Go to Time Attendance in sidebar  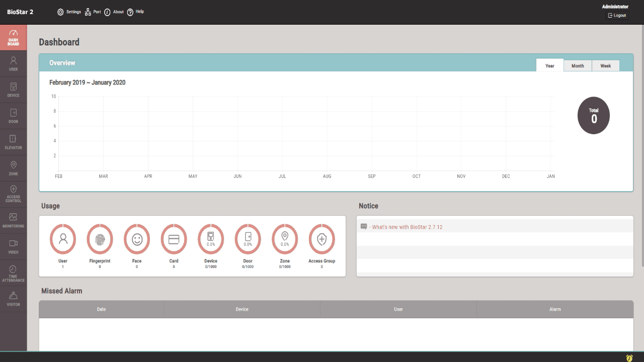(x=14, y=273)
